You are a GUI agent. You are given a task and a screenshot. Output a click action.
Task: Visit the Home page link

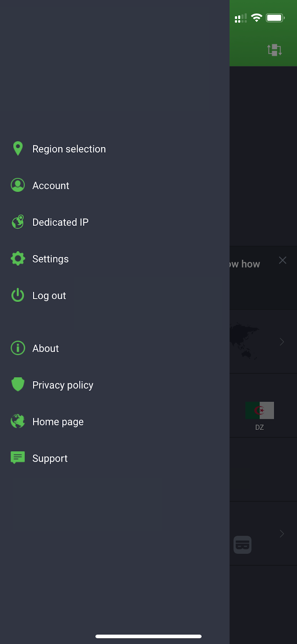click(58, 422)
